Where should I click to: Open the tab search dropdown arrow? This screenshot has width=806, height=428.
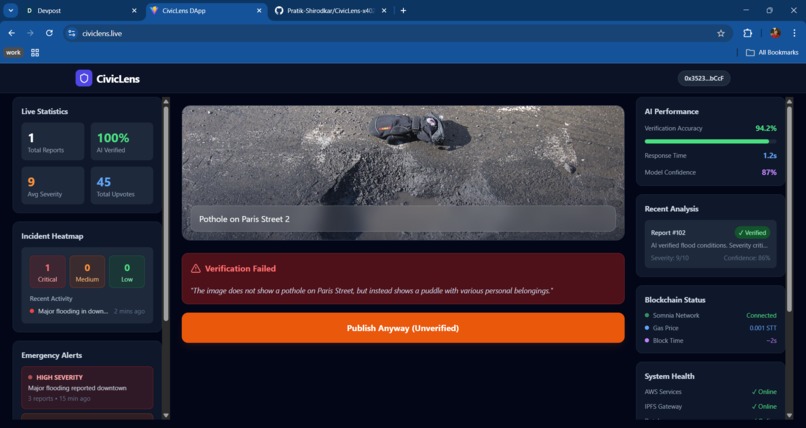click(10, 10)
